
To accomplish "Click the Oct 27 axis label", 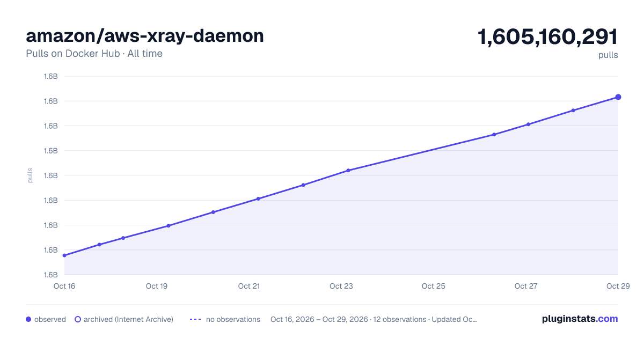I will tap(526, 286).
